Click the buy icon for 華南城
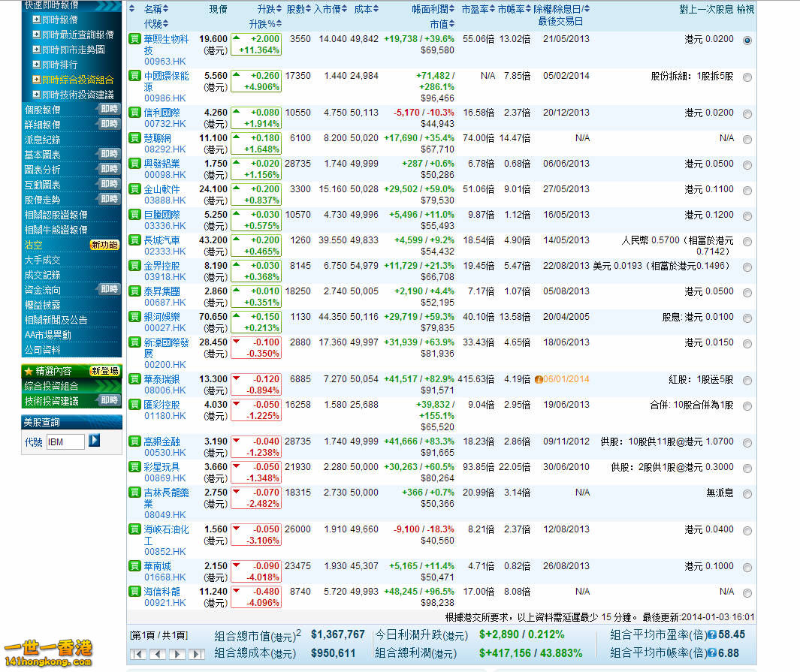 coord(134,565)
